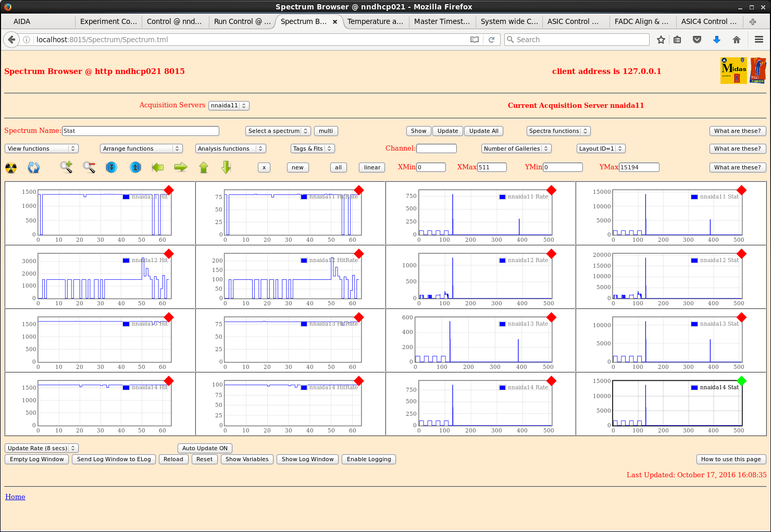Open the Update Rate (8 secs) dropdown

coord(42,448)
